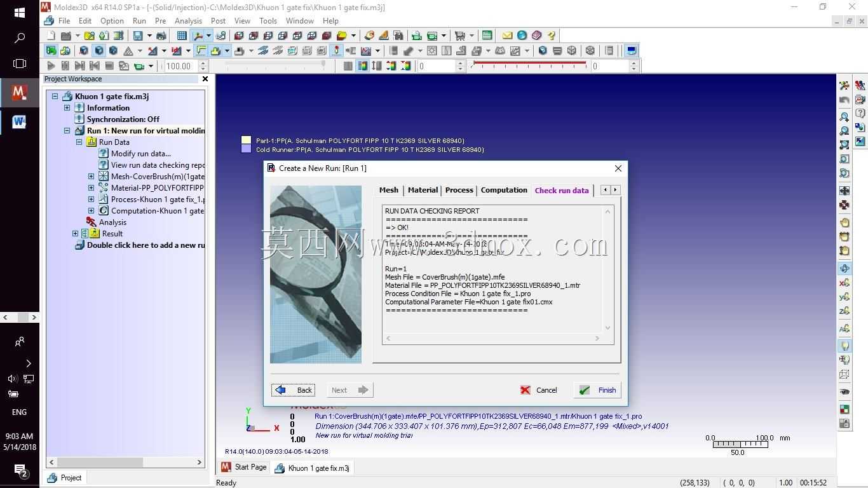
Task: Collapse the Run Data node
Action: 79,142
